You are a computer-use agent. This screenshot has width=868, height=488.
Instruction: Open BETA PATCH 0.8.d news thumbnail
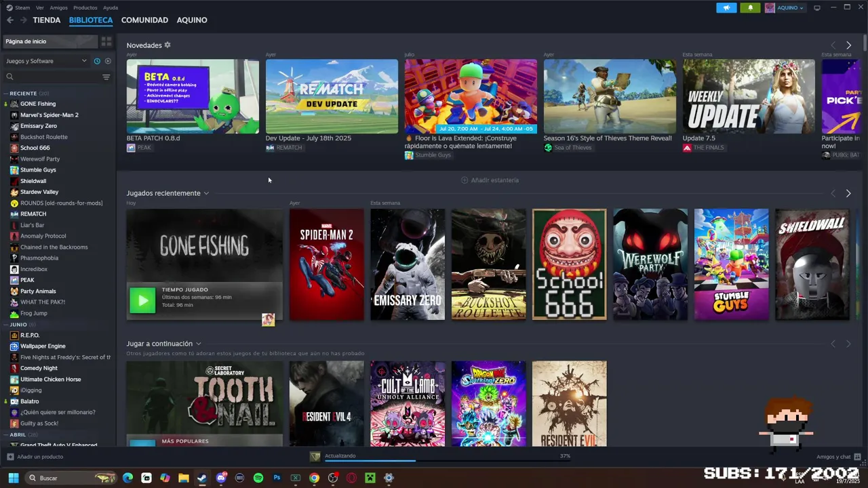click(x=193, y=96)
